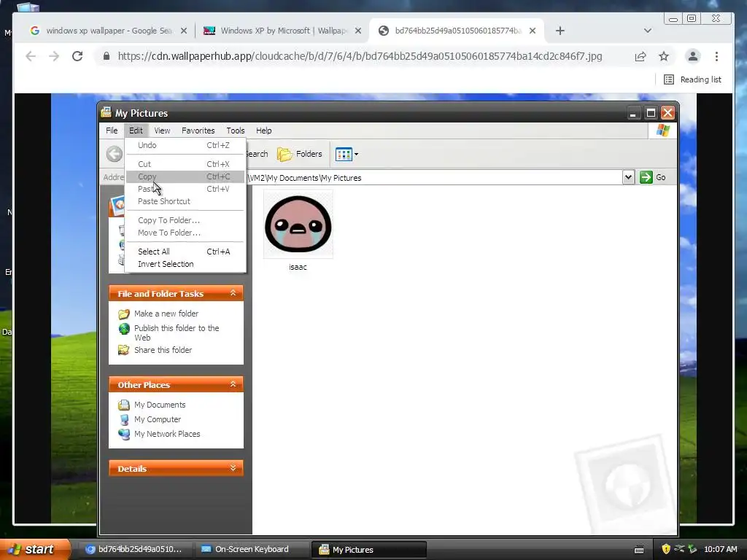
Task: Close the open Edit menu
Action: point(136,131)
